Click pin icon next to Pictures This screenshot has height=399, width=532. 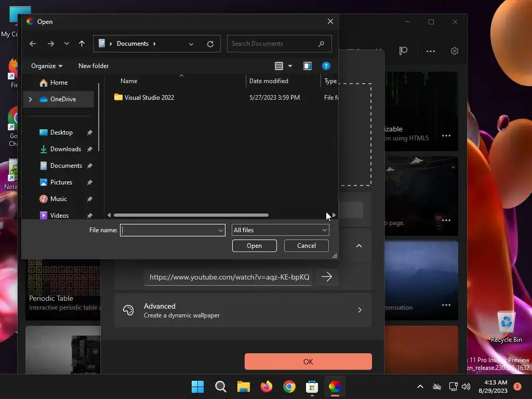89,182
